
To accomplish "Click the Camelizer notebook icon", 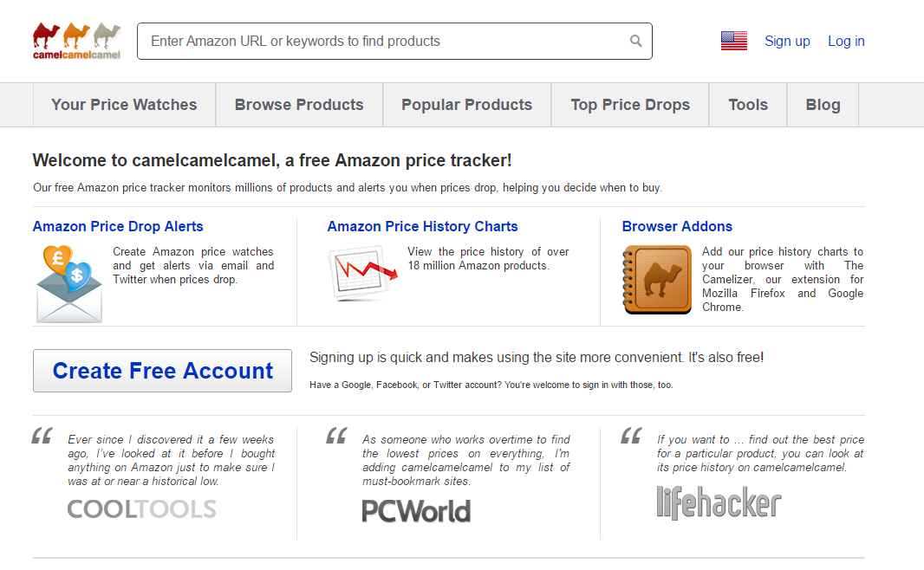I will coord(657,280).
